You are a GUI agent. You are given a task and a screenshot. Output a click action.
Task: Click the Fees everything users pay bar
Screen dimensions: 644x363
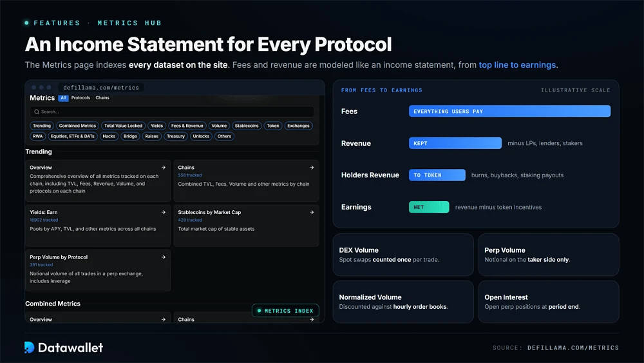click(509, 111)
